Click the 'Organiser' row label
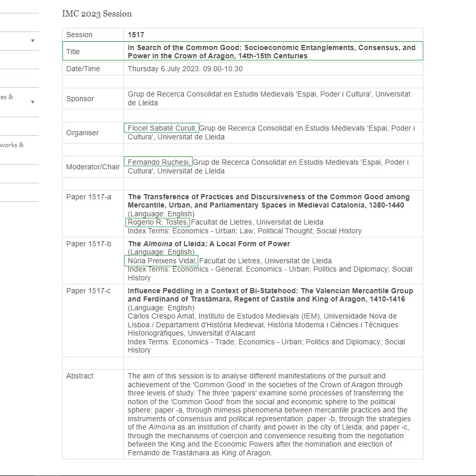The width and height of the screenshot is (476, 476). [x=83, y=133]
